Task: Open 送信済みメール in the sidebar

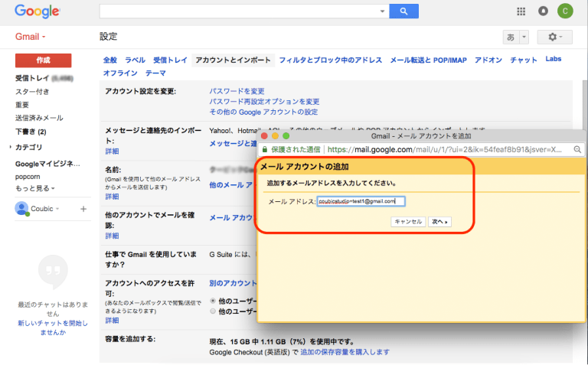Action: [39, 118]
